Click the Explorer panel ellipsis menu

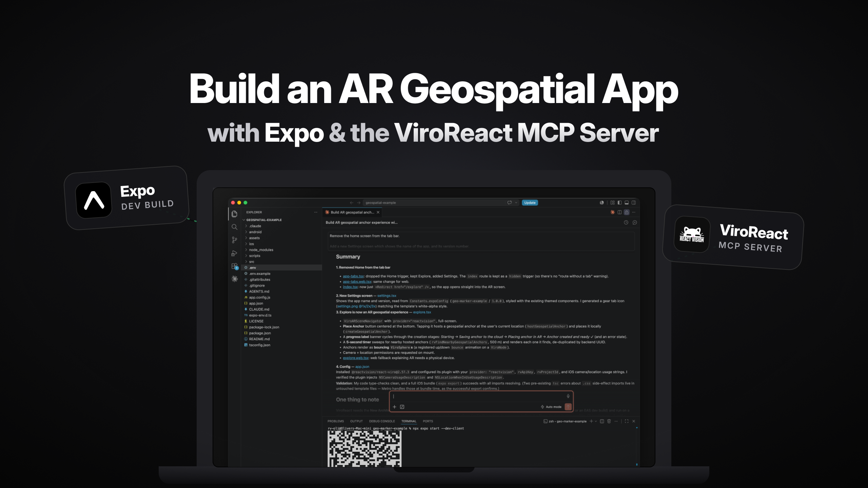[316, 212]
